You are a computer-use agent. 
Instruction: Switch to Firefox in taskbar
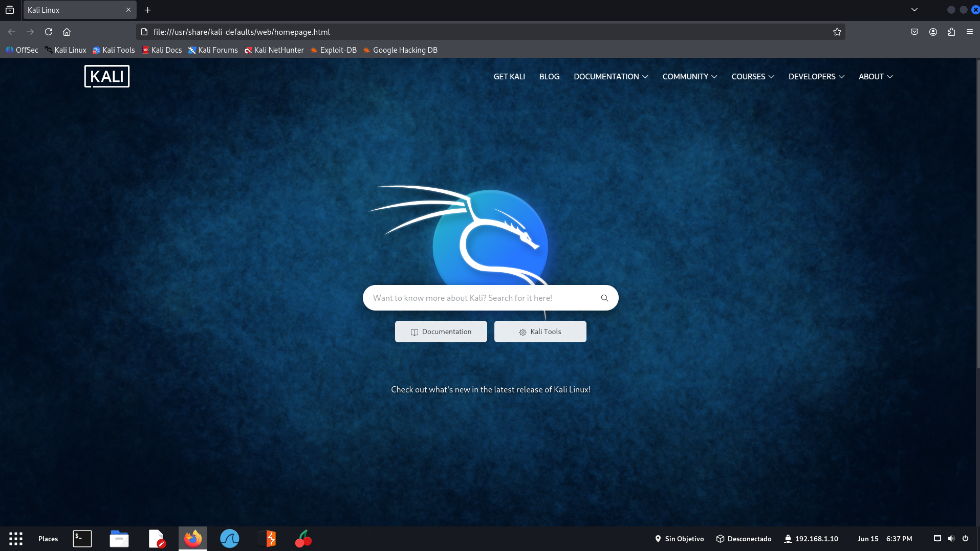(193, 539)
